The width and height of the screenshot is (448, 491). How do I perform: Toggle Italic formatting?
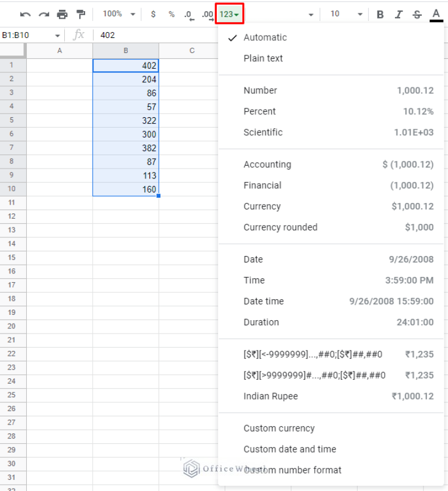click(399, 14)
